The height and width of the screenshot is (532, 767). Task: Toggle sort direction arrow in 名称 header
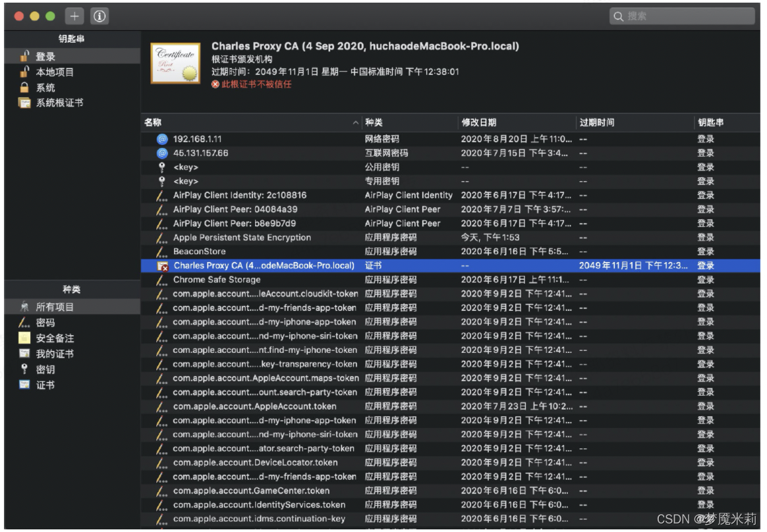coord(356,122)
